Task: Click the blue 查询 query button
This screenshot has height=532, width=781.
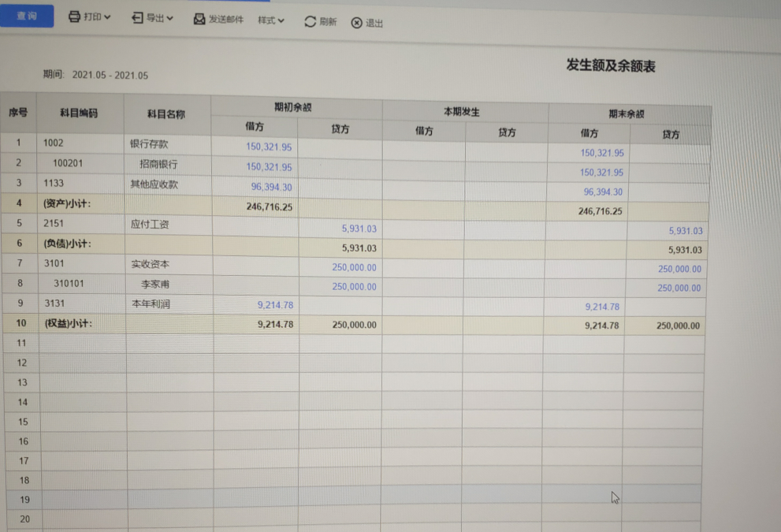Action: 26,16
